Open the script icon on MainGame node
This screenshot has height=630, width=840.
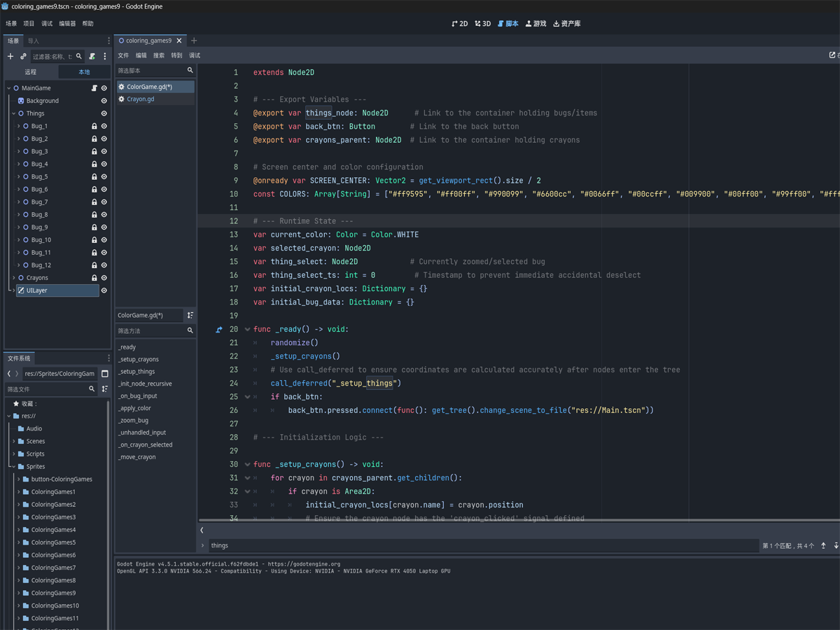(x=94, y=88)
